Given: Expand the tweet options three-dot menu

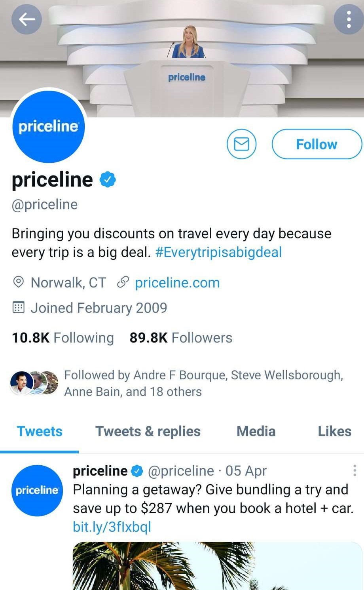Looking at the screenshot, I should pyautogui.click(x=355, y=470).
